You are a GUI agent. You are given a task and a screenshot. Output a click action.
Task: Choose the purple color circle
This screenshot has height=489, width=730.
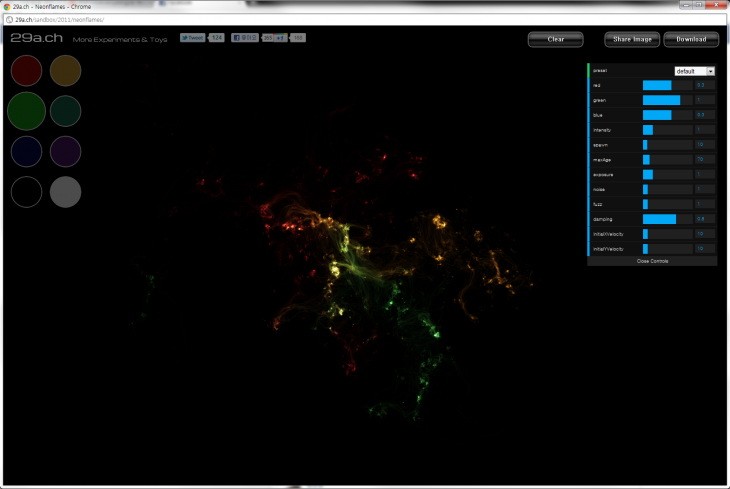click(x=65, y=151)
